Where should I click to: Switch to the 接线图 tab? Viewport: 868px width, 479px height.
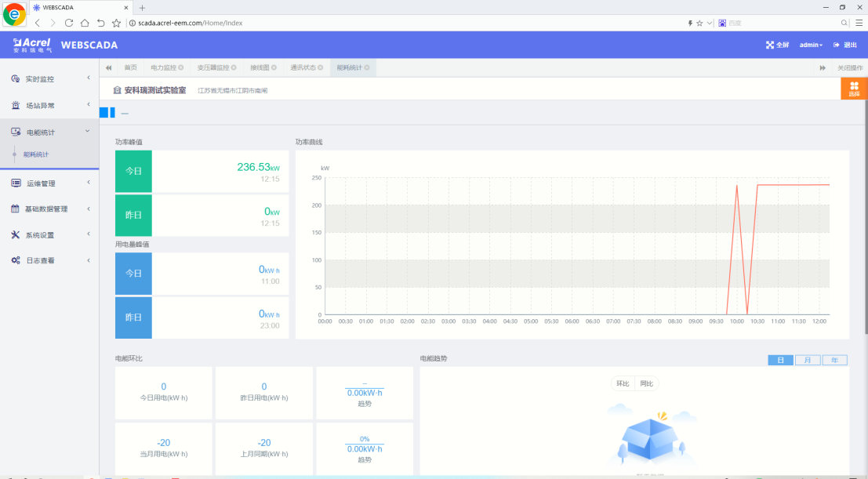coord(260,68)
